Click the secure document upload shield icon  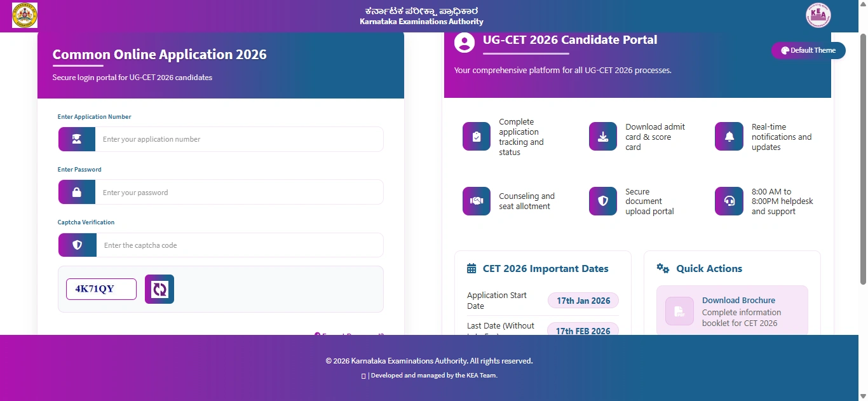602,201
